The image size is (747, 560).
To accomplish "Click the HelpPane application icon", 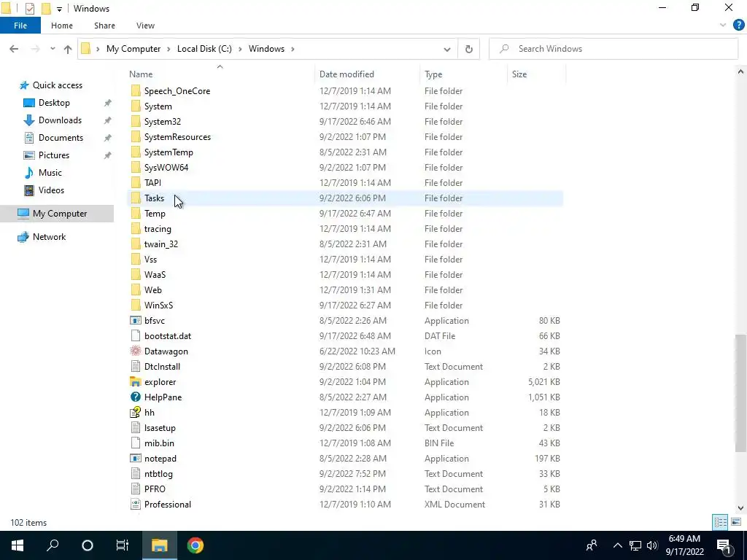I will pos(136,397).
